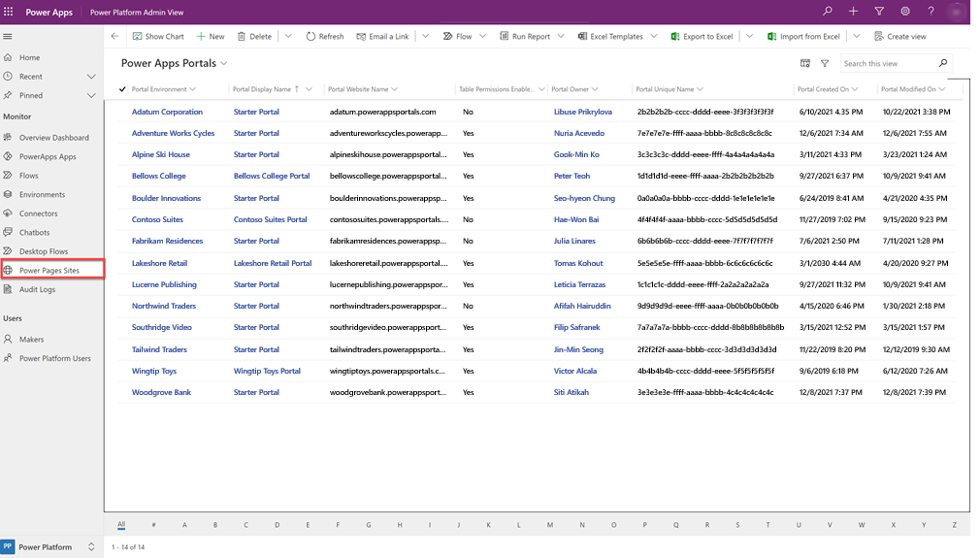Image resolution: width=980 pixels, height=558 pixels.
Task: Open the Wingtip Toys Portal link
Action: click(267, 371)
